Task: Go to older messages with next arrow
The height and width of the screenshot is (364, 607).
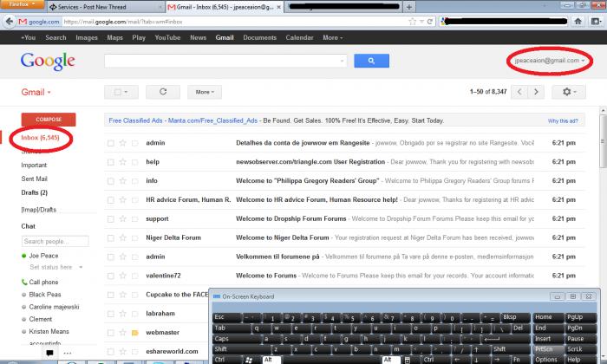Action: click(536, 92)
